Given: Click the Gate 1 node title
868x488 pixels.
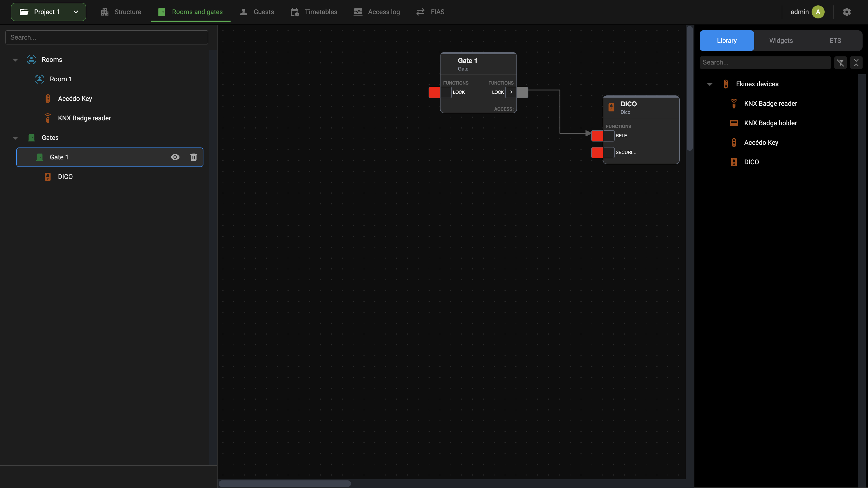Looking at the screenshot, I should tap(467, 61).
